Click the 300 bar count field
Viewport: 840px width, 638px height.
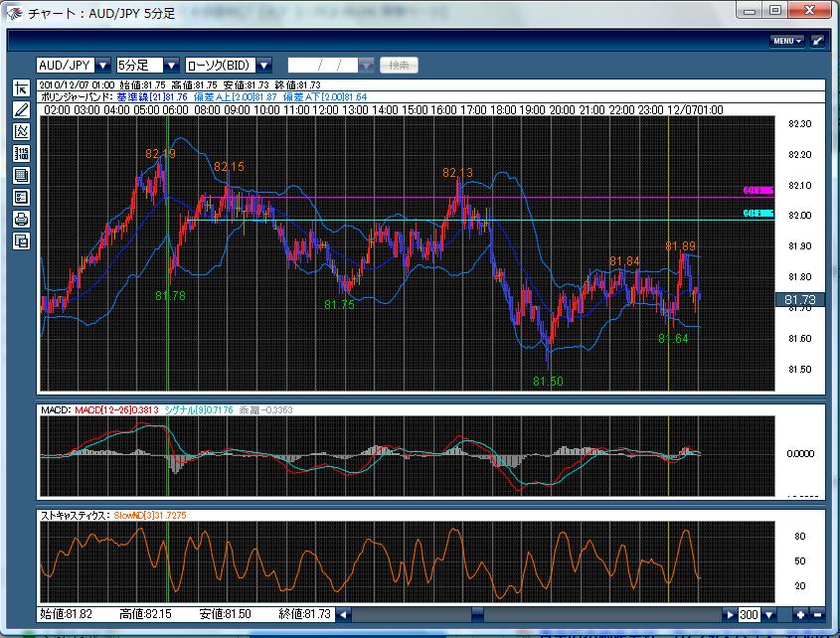750,614
